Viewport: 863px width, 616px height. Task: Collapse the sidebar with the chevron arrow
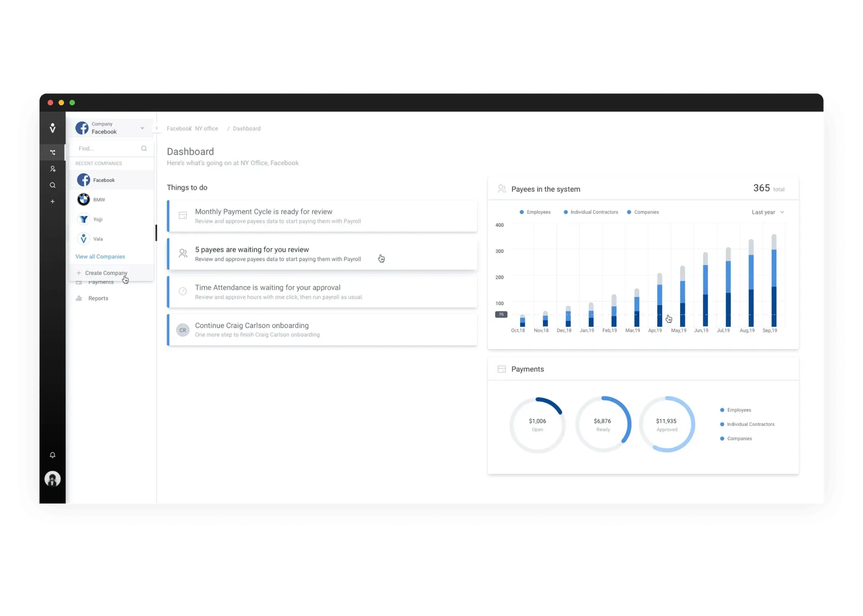point(157,128)
